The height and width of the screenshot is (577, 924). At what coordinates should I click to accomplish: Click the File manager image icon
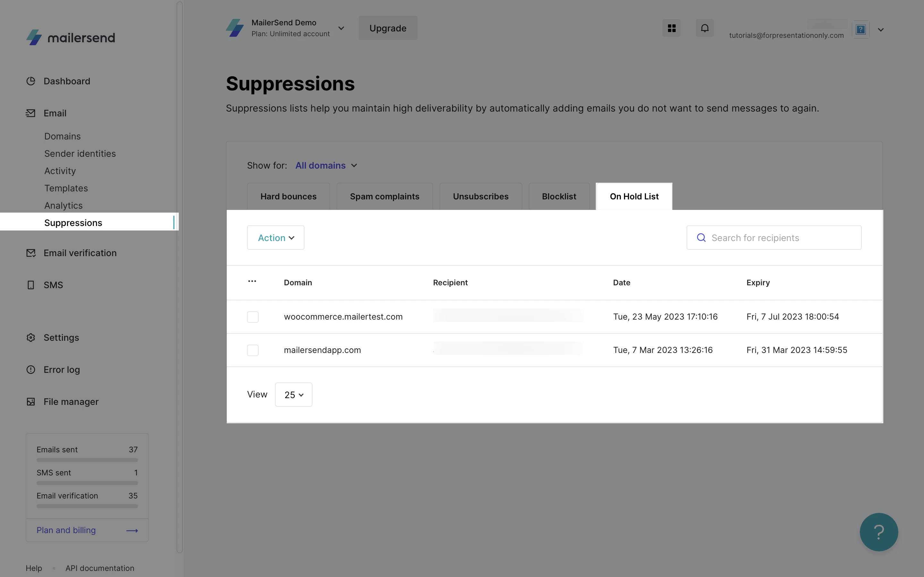tap(30, 402)
